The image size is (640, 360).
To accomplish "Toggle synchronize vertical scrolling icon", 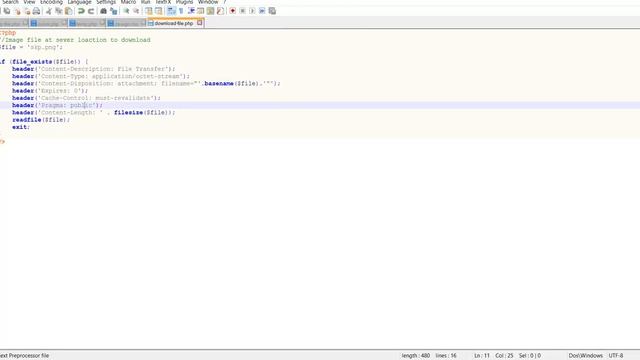I will click(x=149, y=11).
